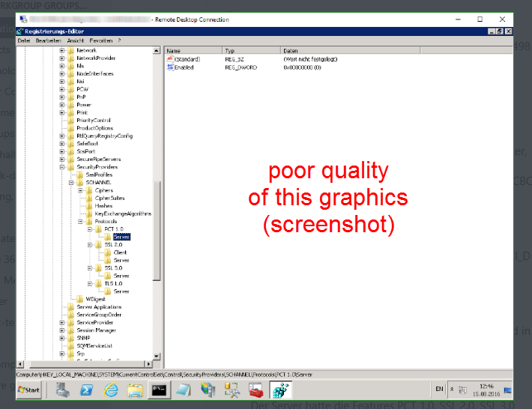
Task: Open the Datei menu
Action: 24,40
